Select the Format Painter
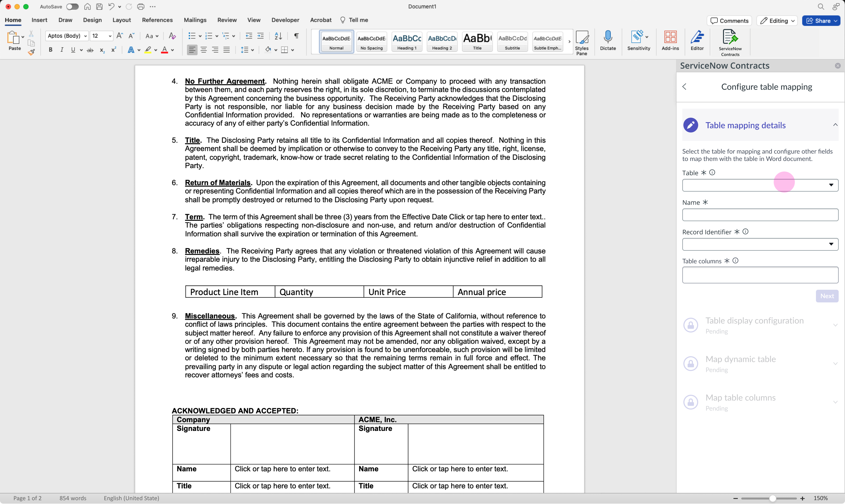 tap(31, 52)
